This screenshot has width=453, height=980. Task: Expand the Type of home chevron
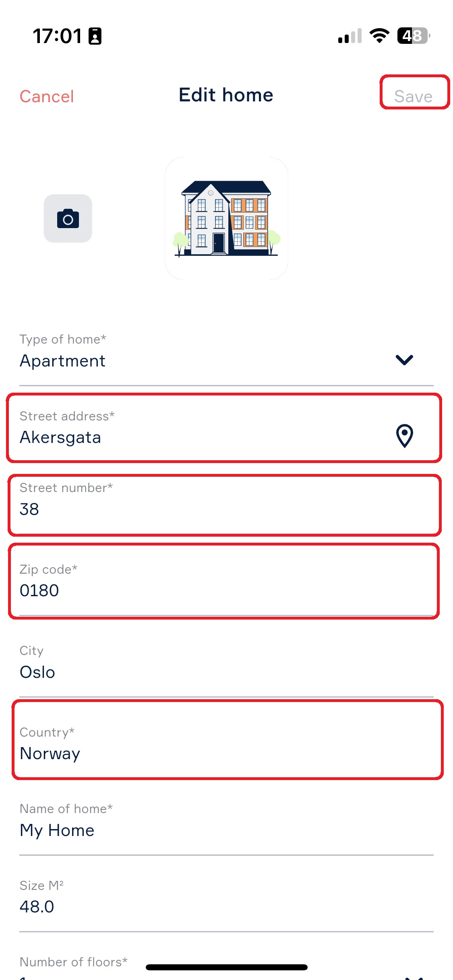[x=404, y=360]
